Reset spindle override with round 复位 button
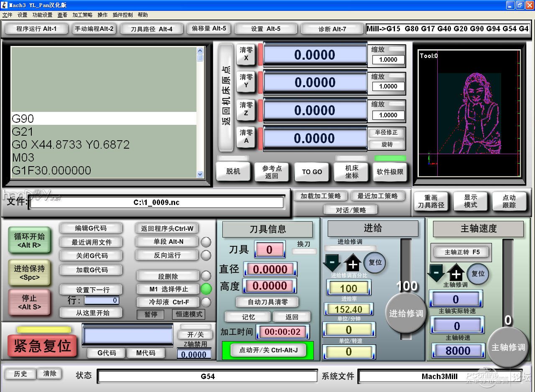Viewport: 535px width, 392px height. (x=478, y=273)
